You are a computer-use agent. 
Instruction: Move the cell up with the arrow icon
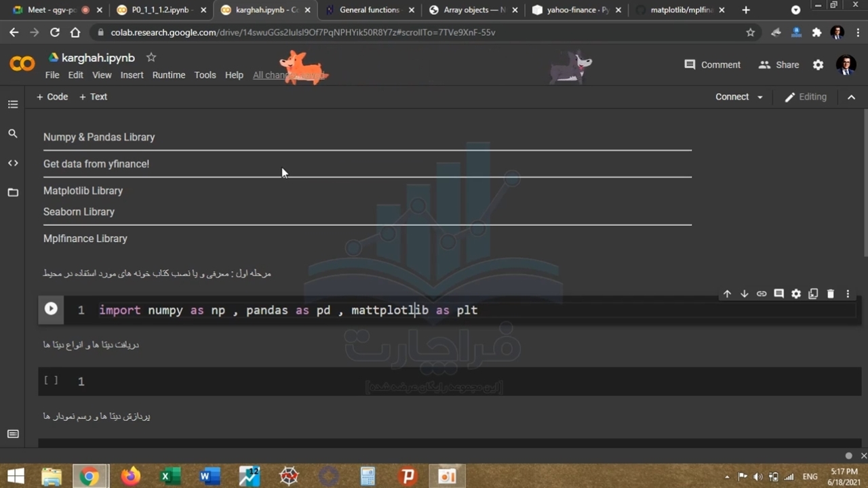tap(727, 293)
